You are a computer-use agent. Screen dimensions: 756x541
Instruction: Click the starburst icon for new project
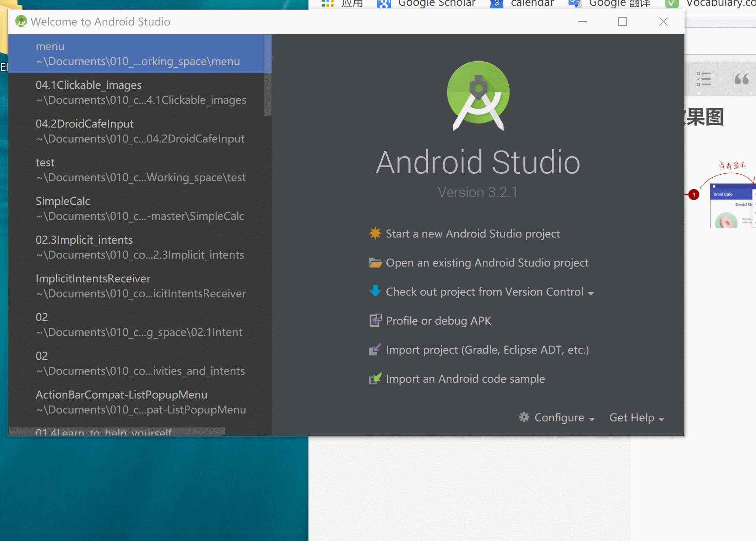375,233
